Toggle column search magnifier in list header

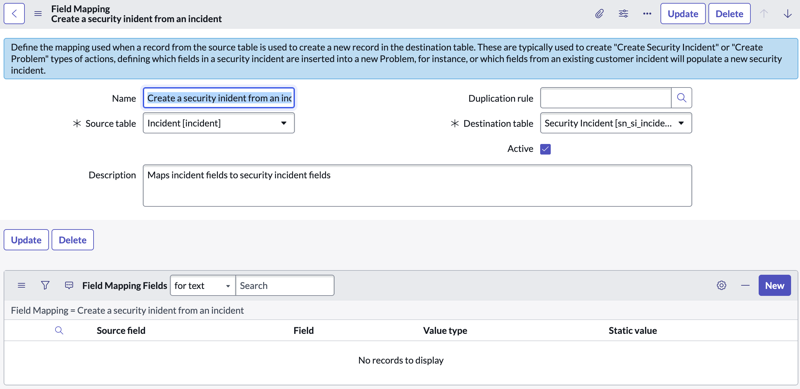[59, 331]
